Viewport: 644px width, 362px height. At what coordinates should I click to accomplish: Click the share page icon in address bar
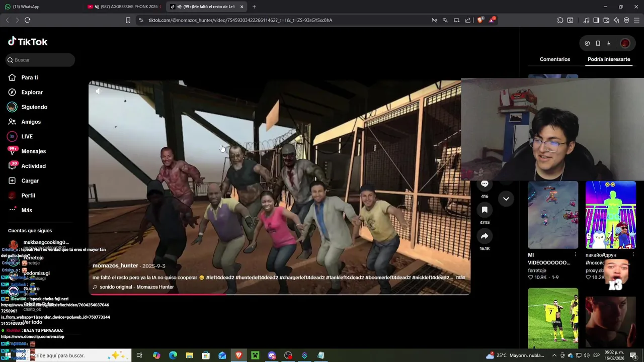coord(468,20)
